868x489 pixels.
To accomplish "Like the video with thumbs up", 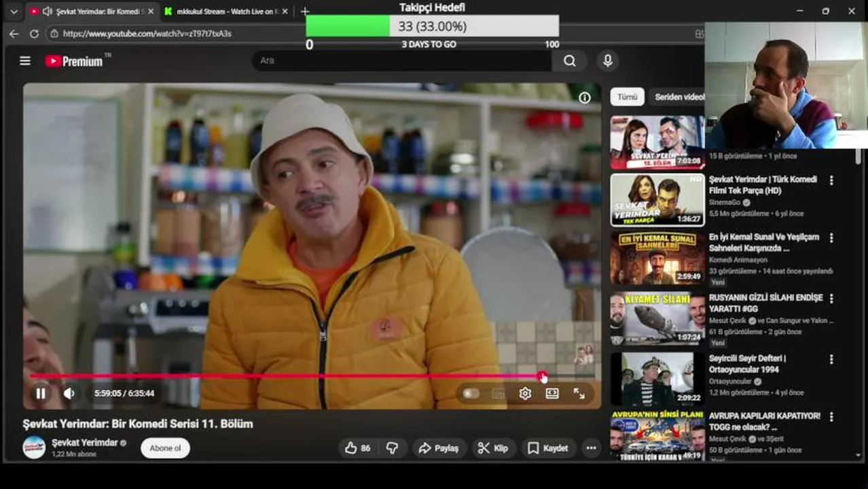I will 357,448.
